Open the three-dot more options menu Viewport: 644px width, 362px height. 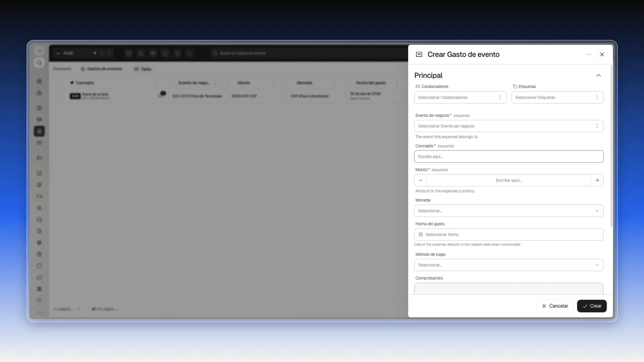click(x=588, y=54)
